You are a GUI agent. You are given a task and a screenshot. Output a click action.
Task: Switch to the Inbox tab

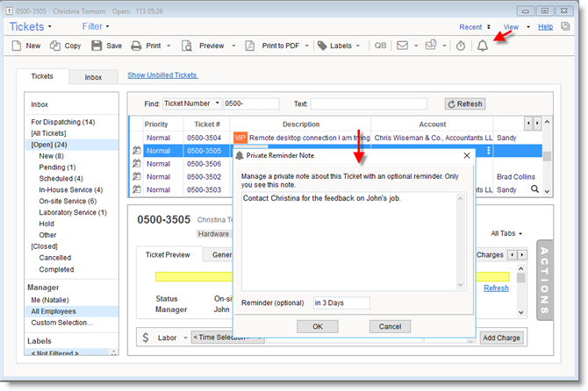click(93, 77)
